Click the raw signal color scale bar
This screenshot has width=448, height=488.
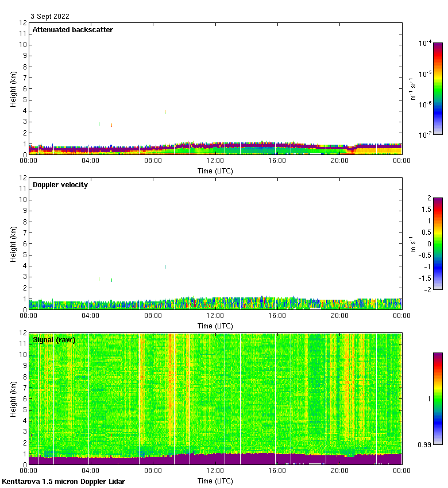(x=438, y=398)
